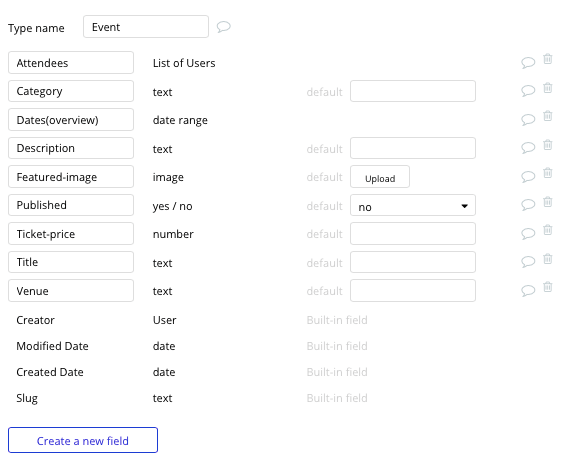Open comment bubble for Category field

click(528, 90)
